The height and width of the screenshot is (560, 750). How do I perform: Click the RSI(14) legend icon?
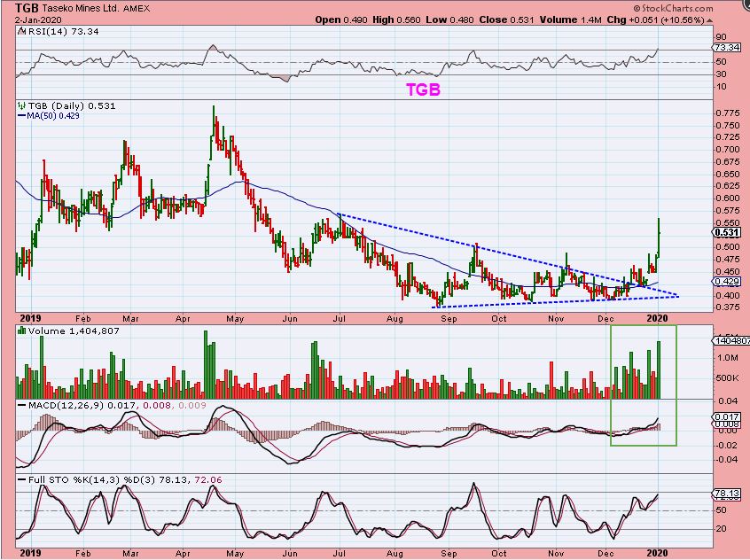pos(21,32)
